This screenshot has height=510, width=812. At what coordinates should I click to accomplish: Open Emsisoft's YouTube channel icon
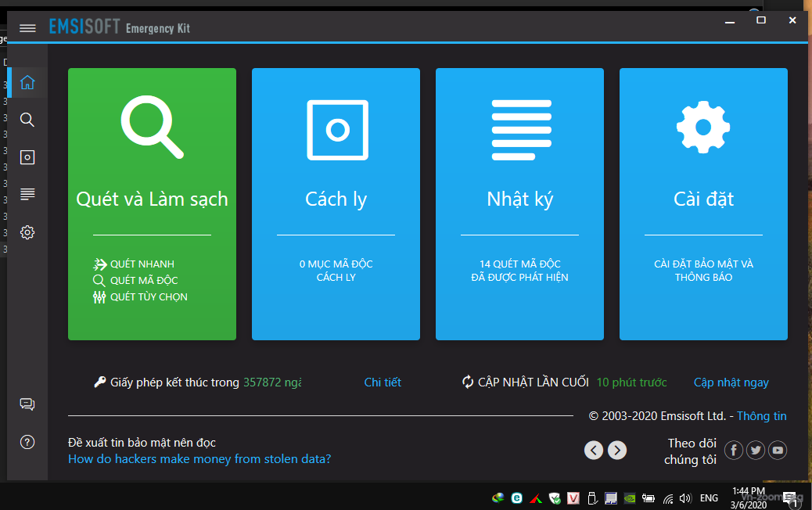[x=778, y=450]
